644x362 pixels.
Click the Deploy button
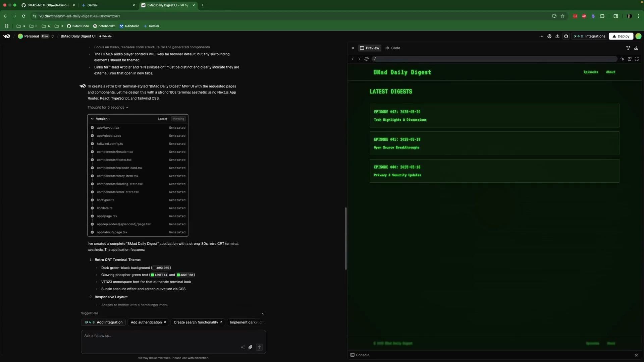[621, 36]
